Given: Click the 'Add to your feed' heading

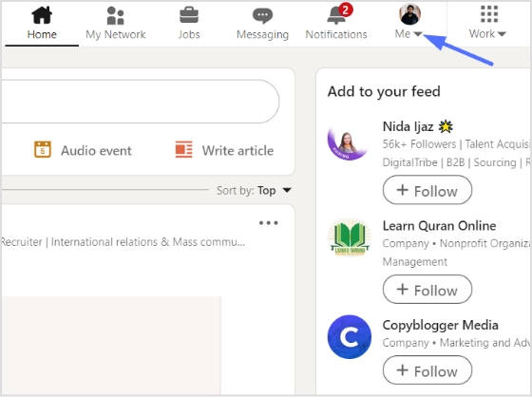Looking at the screenshot, I should 384,91.
